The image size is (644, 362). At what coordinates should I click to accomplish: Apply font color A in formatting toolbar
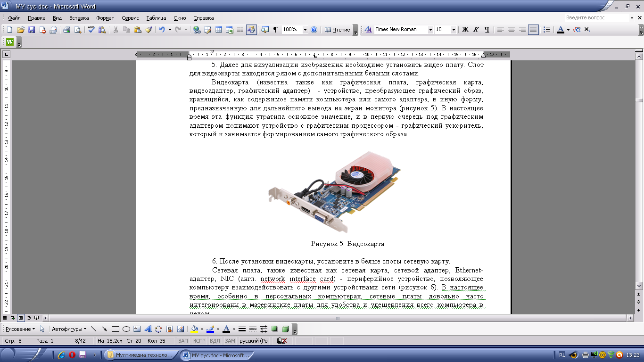(x=561, y=30)
